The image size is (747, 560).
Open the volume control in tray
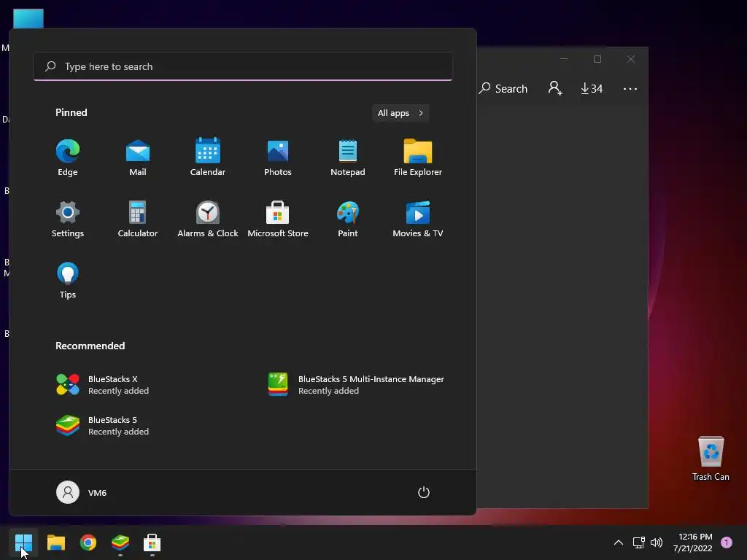pos(657,542)
